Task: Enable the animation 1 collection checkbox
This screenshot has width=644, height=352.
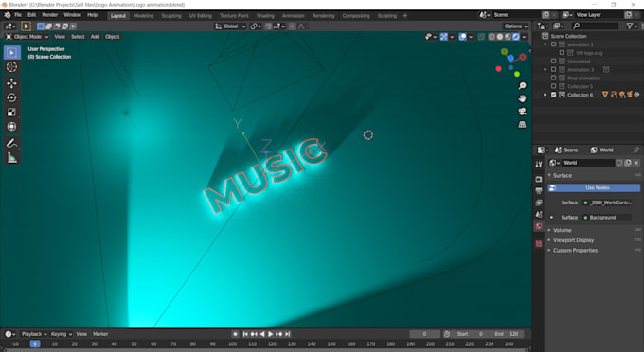Action: pos(554,44)
